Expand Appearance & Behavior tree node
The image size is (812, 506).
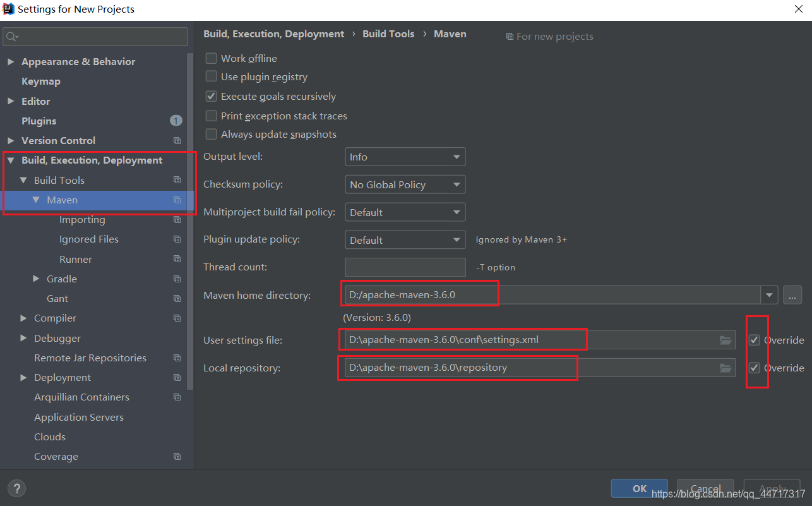click(x=11, y=62)
